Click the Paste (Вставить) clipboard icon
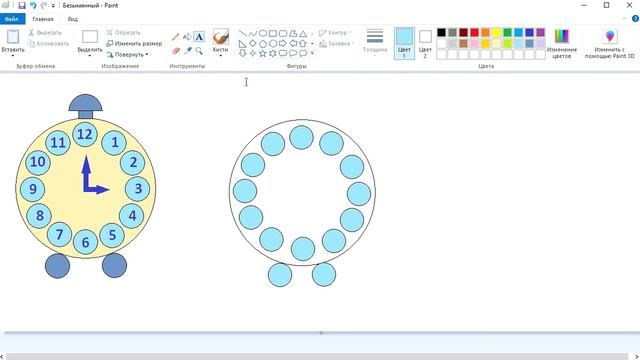This screenshot has height=360, width=640. [13, 37]
